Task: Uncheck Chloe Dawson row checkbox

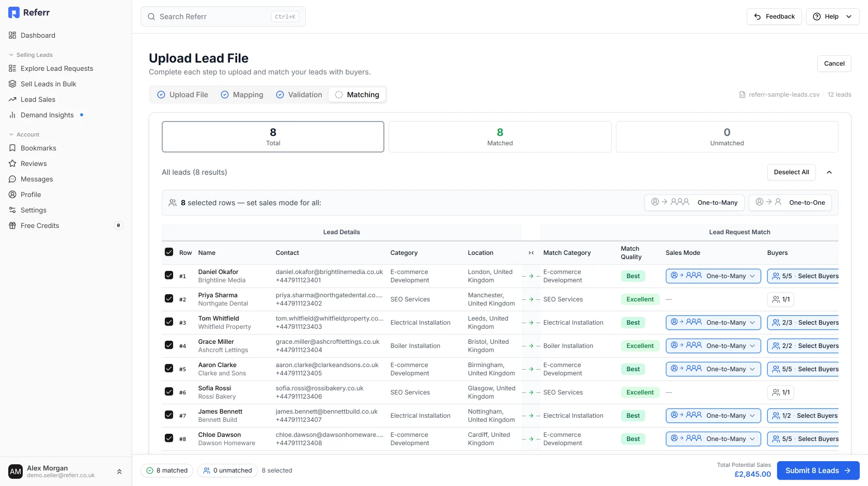Action: pos(169,438)
